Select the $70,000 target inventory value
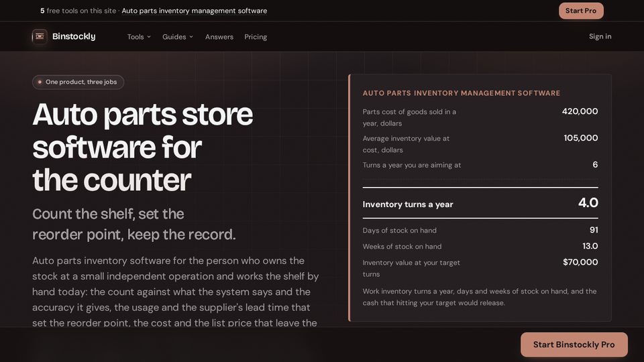This screenshot has height=362, width=644. [x=580, y=262]
